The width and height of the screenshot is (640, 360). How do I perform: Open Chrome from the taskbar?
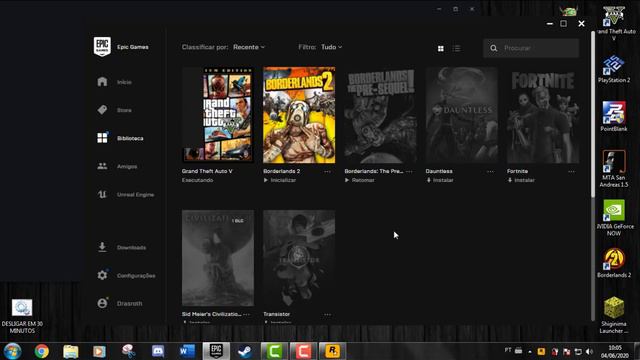pos(42,351)
